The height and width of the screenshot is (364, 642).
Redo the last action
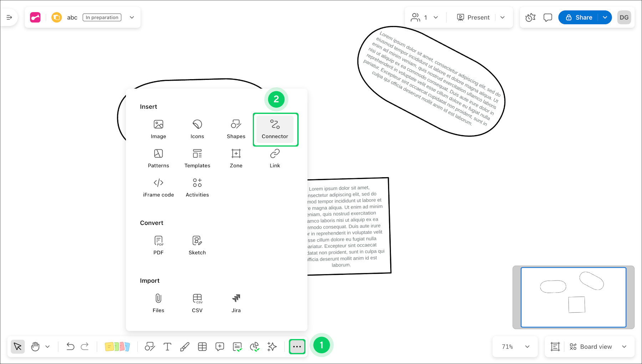(85, 346)
